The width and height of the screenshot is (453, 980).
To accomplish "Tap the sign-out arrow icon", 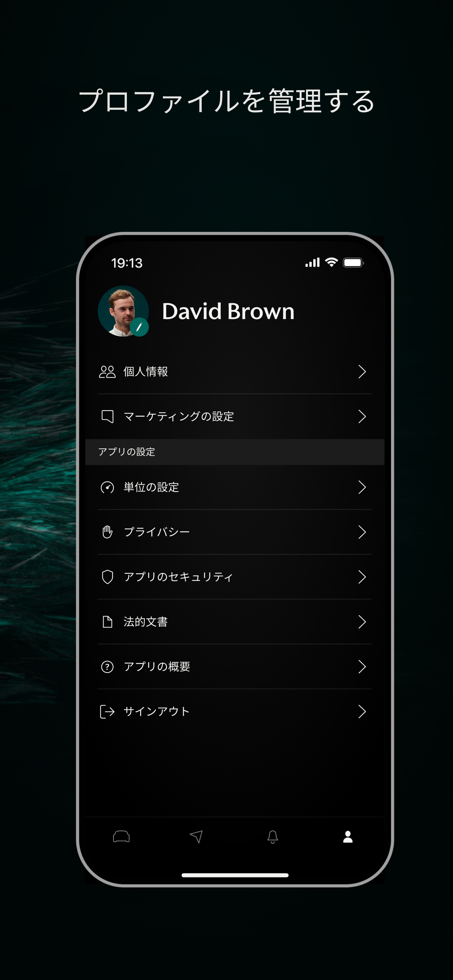I will tap(107, 711).
